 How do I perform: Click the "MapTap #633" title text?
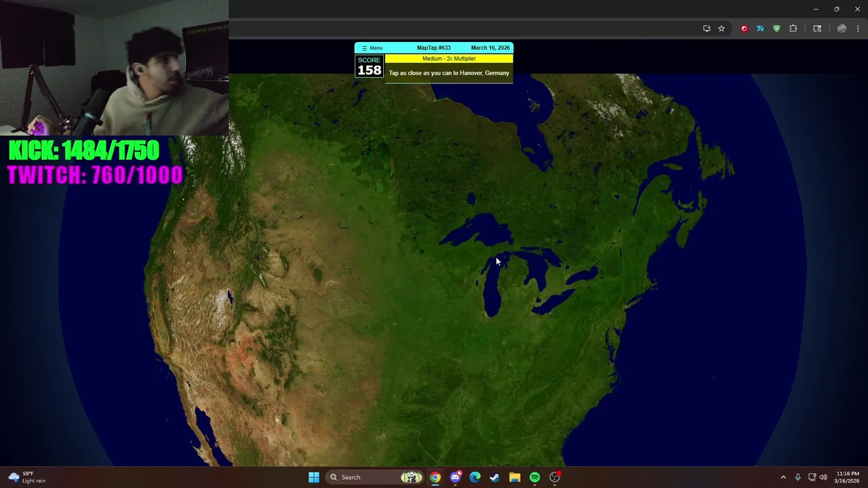point(433,48)
